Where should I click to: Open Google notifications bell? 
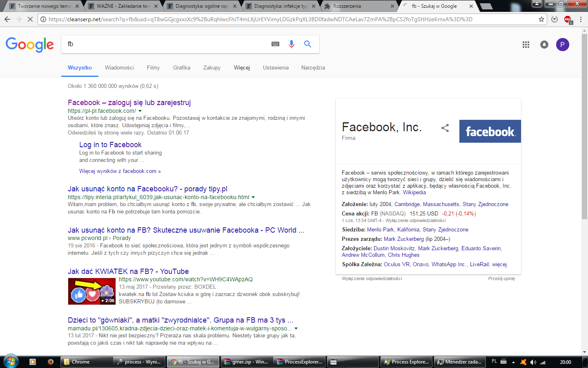(544, 45)
